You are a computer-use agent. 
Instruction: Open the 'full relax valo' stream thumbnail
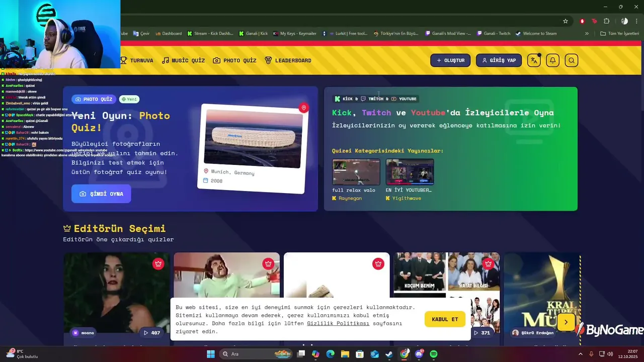(356, 172)
